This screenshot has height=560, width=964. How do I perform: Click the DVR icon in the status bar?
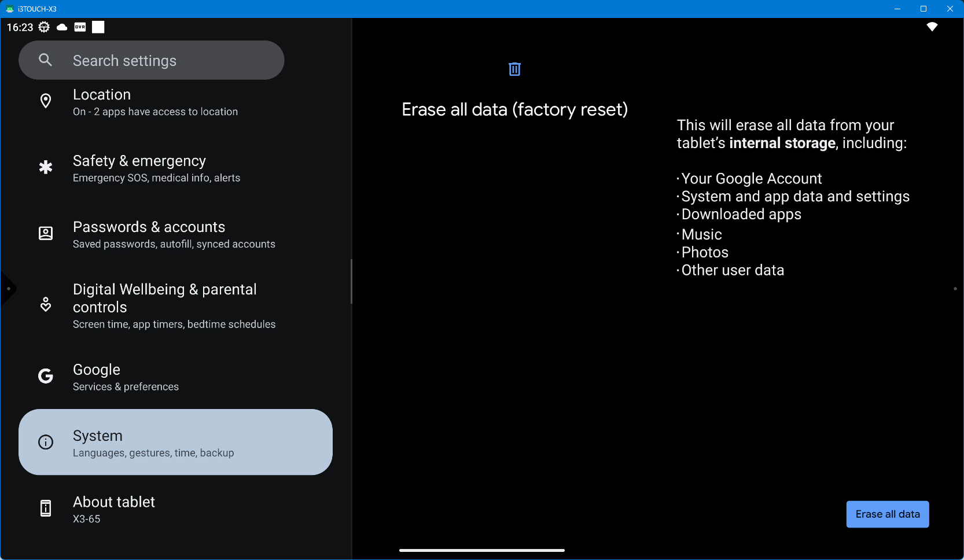click(80, 27)
